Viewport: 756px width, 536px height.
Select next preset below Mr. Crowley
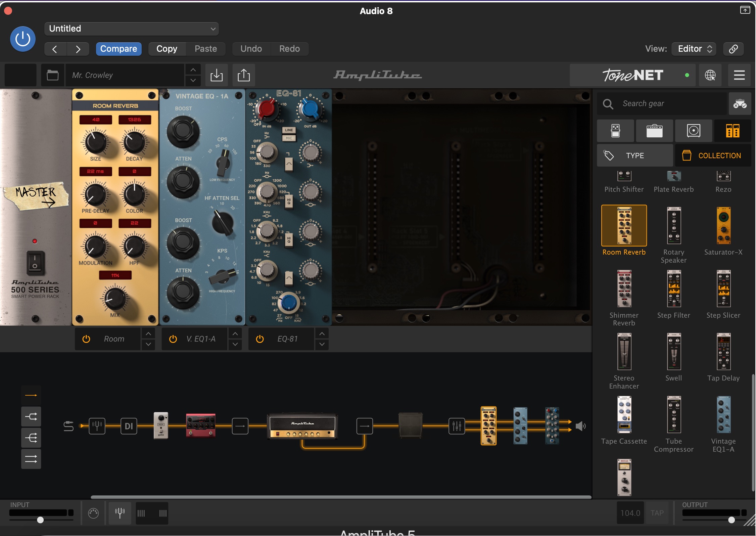[x=193, y=81]
